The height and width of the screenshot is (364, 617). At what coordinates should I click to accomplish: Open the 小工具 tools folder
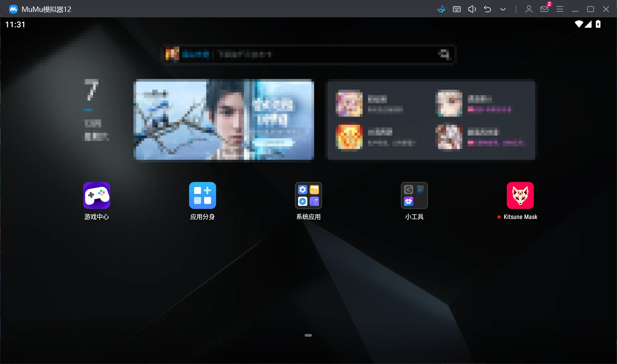coord(414,195)
